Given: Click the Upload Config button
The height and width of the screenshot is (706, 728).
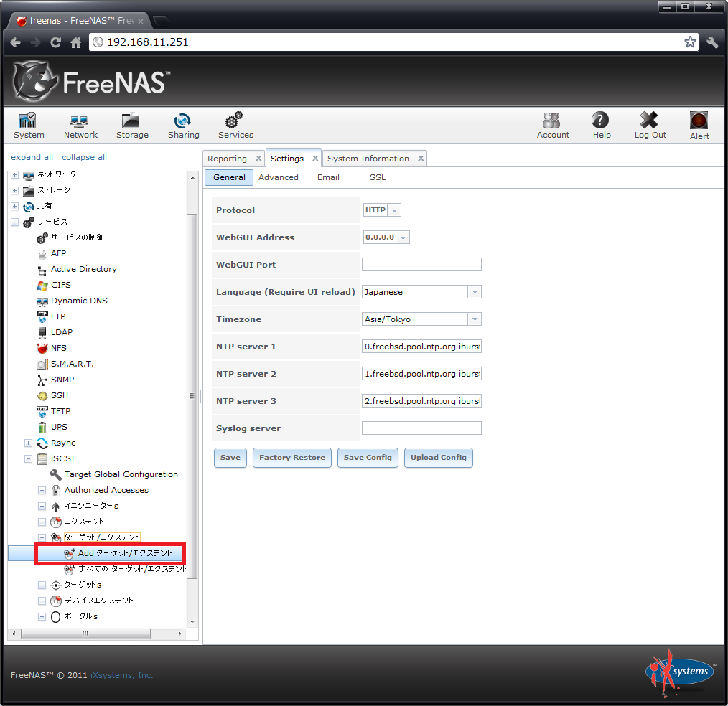Looking at the screenshot, I should tap(438, 458).
